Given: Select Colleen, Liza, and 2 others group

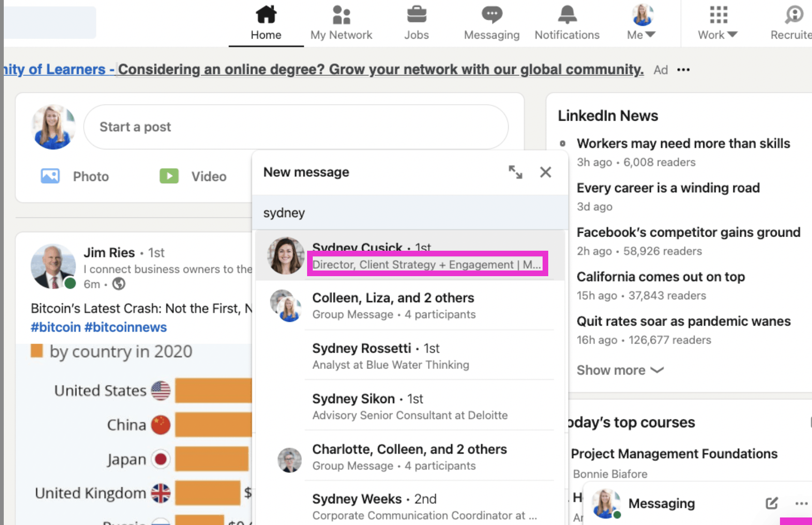Looking at the screenshot, I should (x=410, y=305).
